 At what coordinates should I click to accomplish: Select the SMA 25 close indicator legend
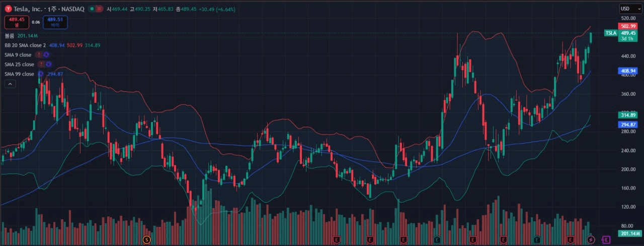[19, 65]
